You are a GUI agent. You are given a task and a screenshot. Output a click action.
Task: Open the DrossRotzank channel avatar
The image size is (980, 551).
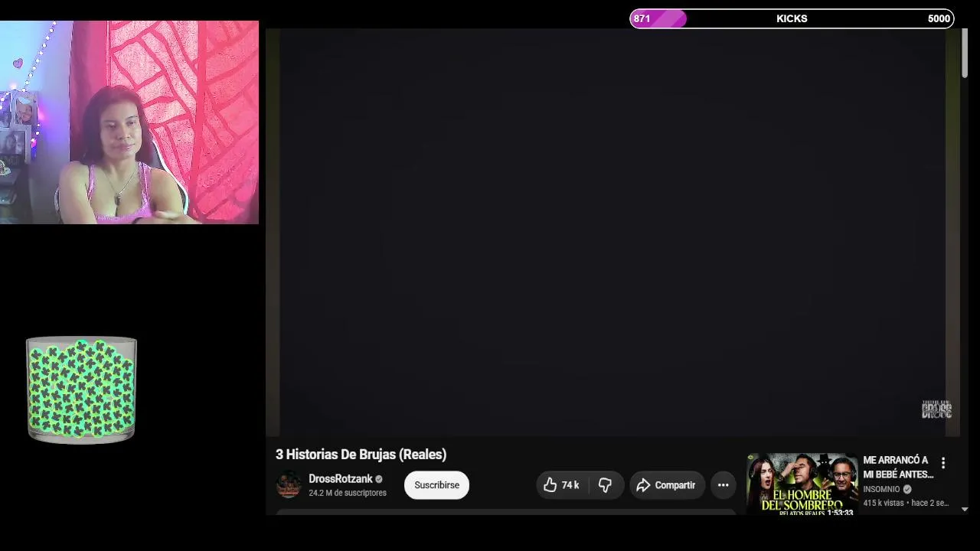tap(289, 484)
